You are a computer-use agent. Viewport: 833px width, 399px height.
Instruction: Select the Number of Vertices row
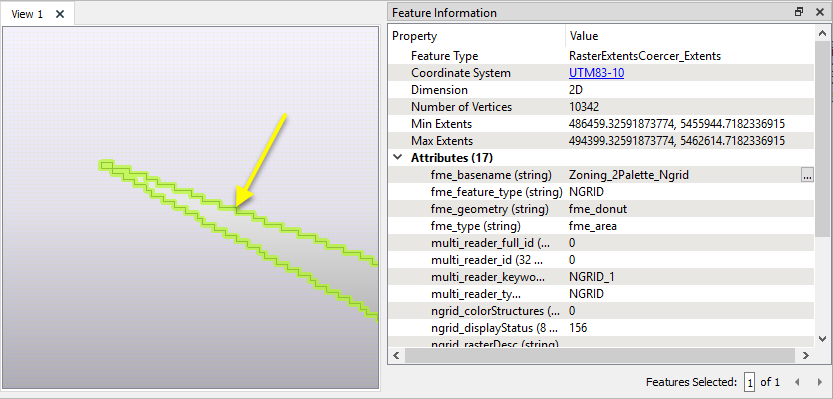pos(601,107)
